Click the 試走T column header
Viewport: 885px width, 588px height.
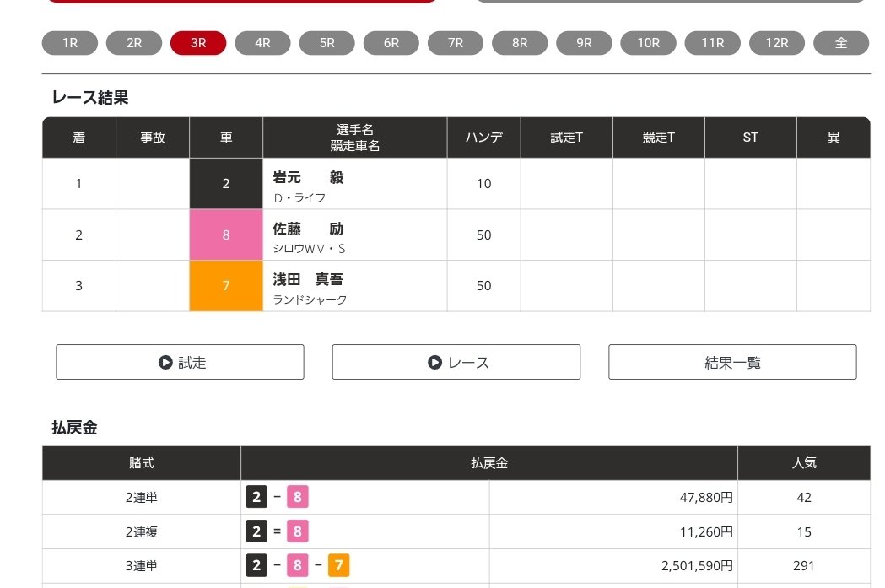(x=567, y=138)
